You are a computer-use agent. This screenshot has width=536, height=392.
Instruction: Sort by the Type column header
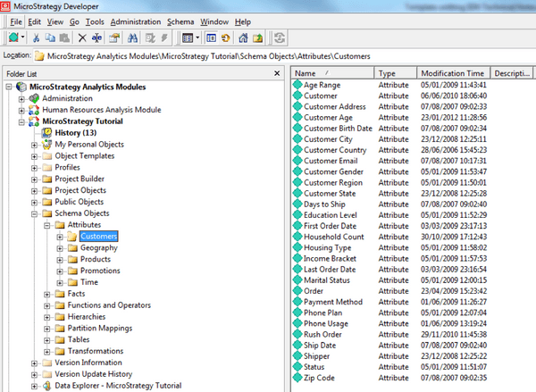(396, 73)
